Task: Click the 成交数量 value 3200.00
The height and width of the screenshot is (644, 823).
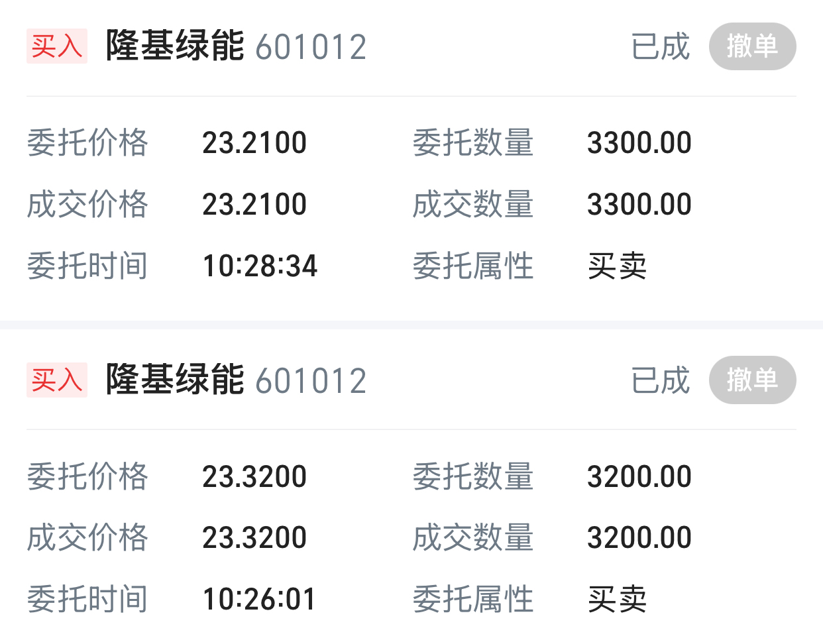Action: tap(639, 537)
